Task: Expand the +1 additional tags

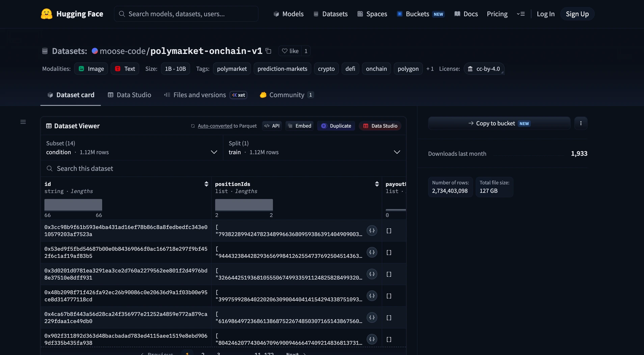Action: coord(430,69)
